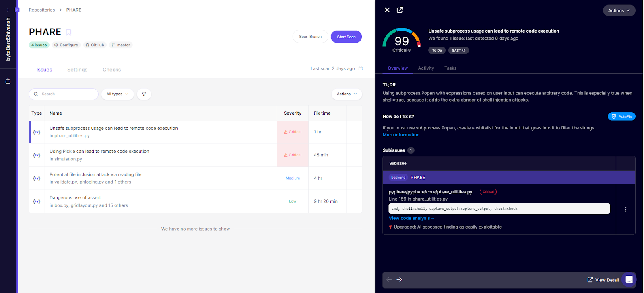Open the All types dropdown
Viewport: 644px width, 293px height.
(118, 94)
